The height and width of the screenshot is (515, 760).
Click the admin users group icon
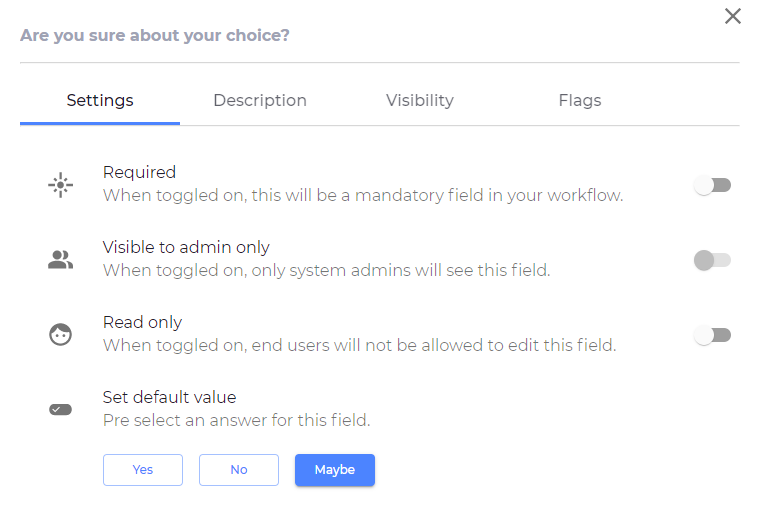pos(61,260)
